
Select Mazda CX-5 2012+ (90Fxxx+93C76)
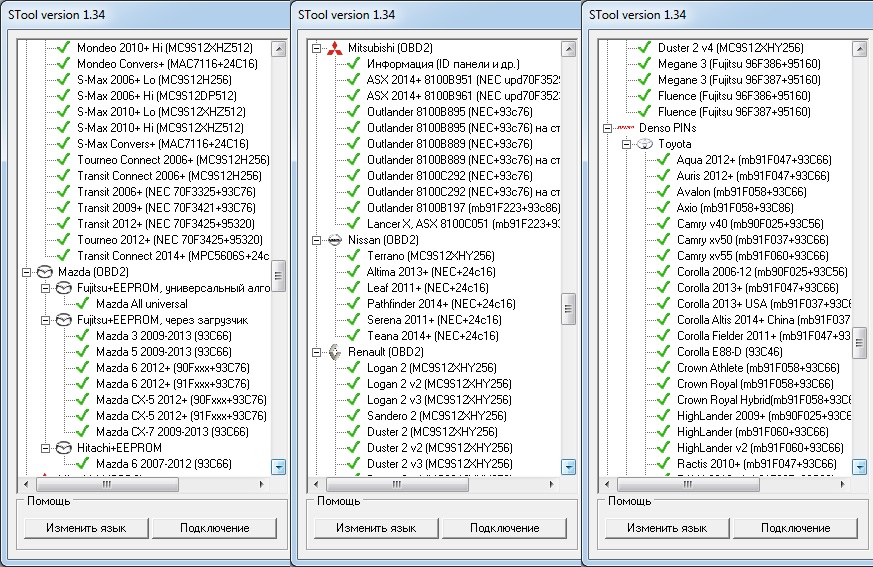[x=181, y=400]
